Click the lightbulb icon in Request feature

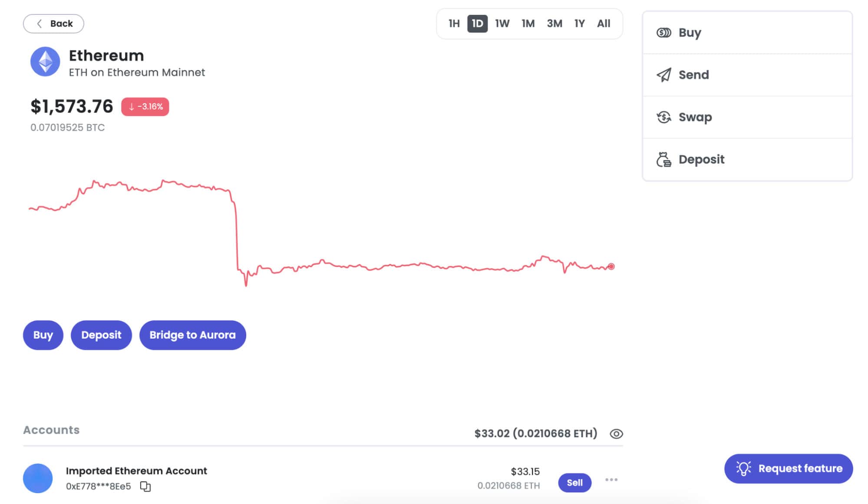(743, 468)
